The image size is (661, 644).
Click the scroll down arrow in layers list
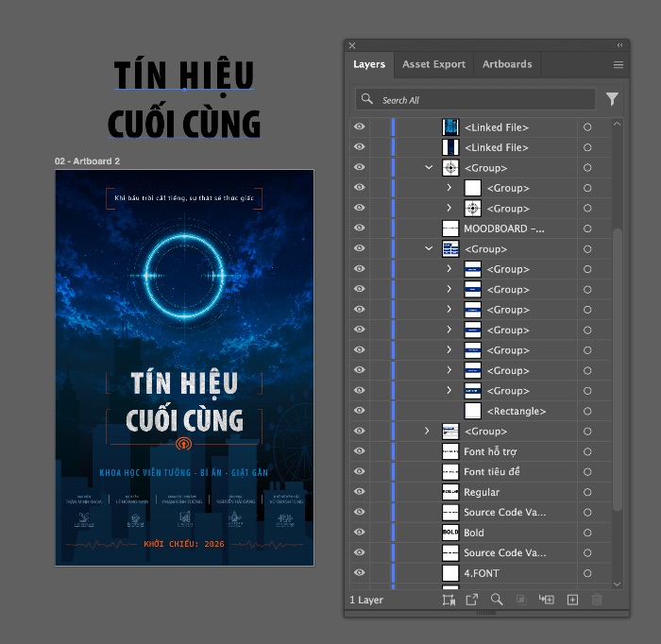pyautogui.click(x=618, y=585)
